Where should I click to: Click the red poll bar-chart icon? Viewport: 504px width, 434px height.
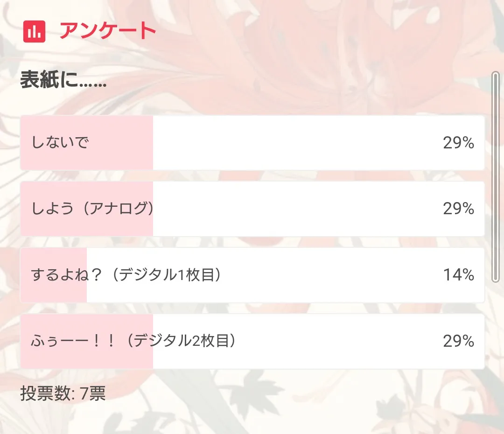coord(34,31)
